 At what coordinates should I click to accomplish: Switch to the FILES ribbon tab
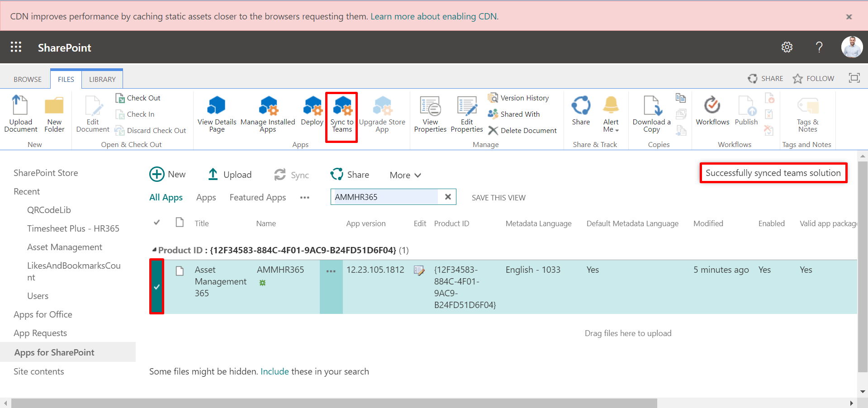(x=66, y=79)
